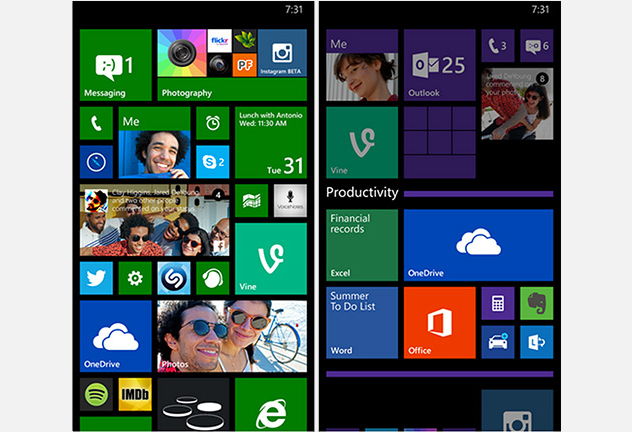This screenshot has width=632, height=432.
Task: Open the Me tile with the curly-haired man
Action: [x=154, y=143]
